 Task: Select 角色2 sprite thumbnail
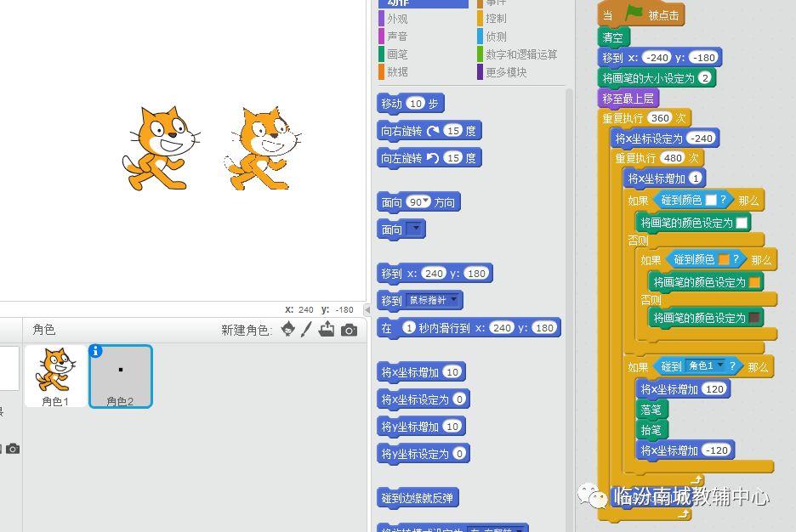point(121,376)
